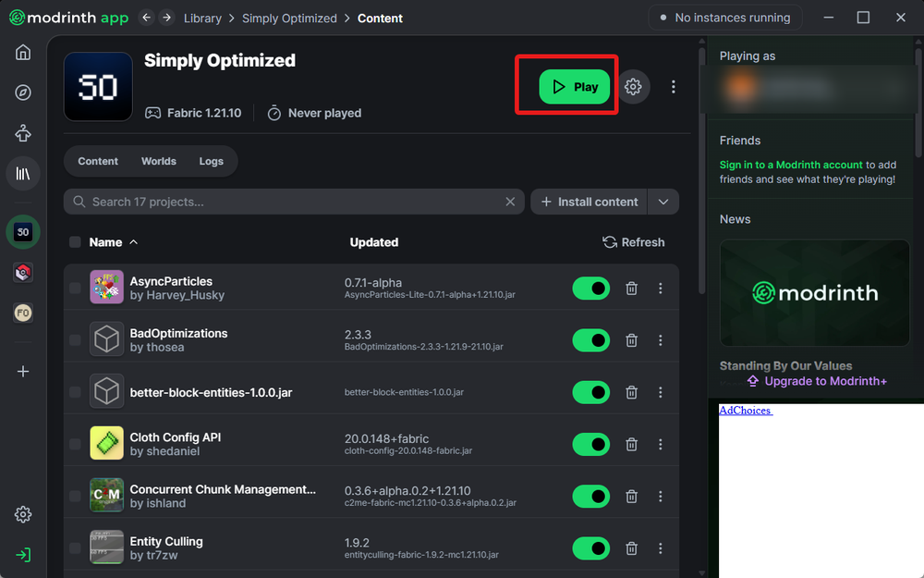Image resolution: width=924 pixels, height=578 pixels.
Task: Click the Search 17 projects field
Action: [x=296, y=202]
